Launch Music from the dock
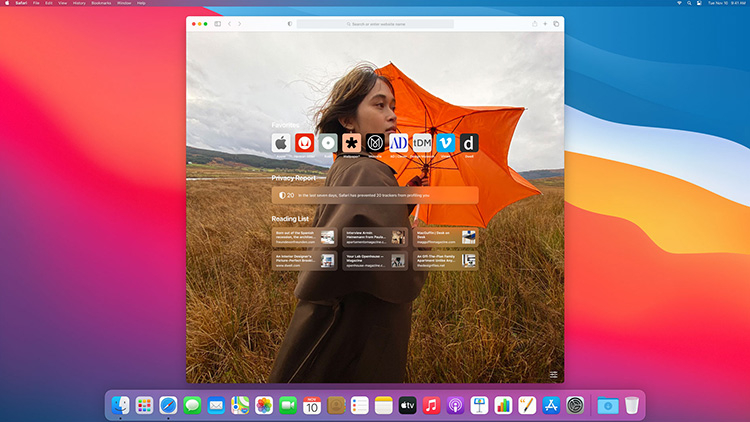 [x=431, y=405]
